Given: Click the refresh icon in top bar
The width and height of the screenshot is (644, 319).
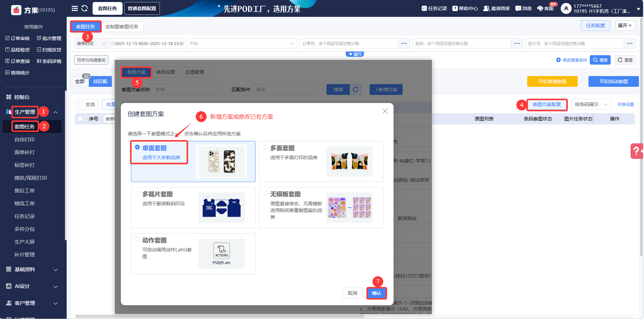Looking at the screenshot, I should click(x=84, y=8).
